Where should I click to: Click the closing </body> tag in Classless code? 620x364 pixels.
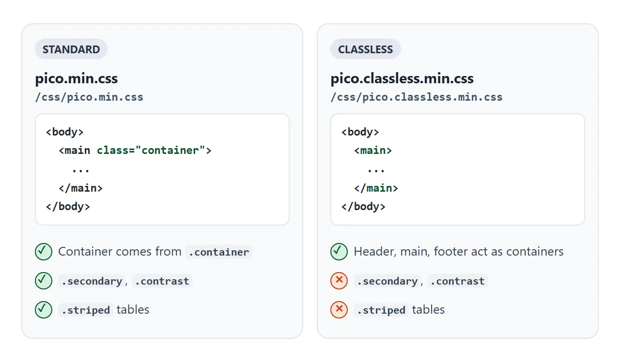(x=363, y=206)
